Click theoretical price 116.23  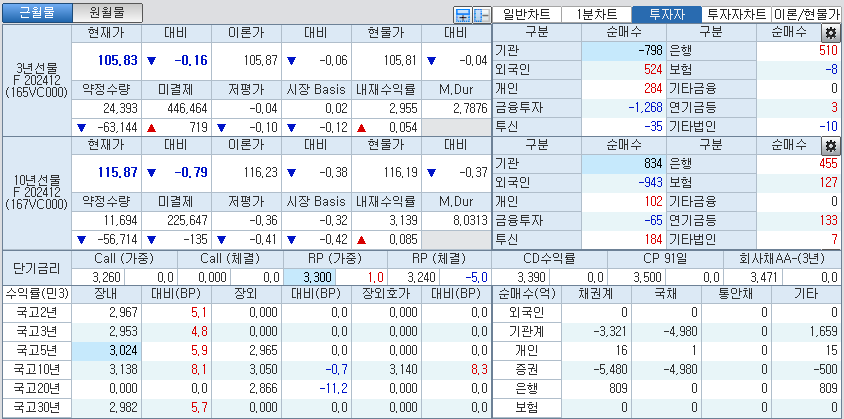coord(247,173)
